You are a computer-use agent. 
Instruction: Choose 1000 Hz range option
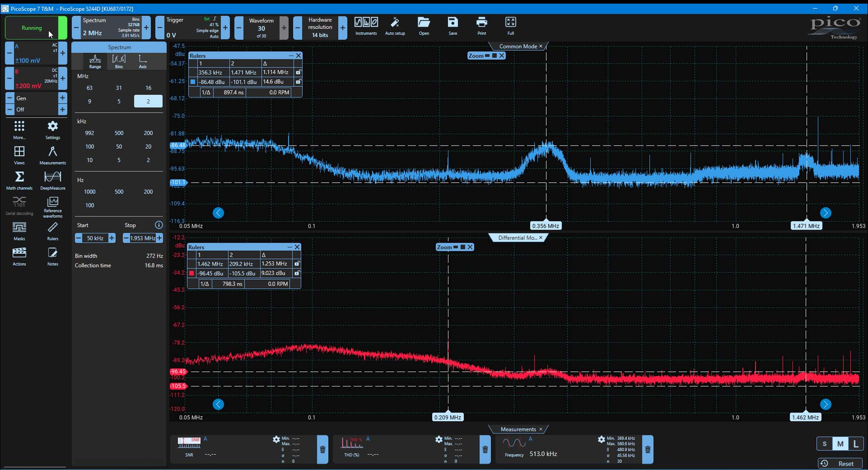pyautogui.click(x=90, y=192)
